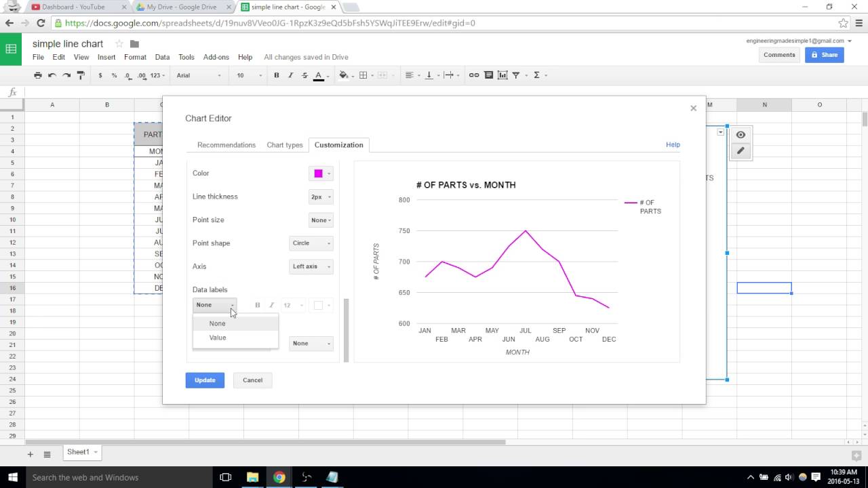Click the Update button
The width and height of the screenshot is (868, 488).
pos(205,380)
